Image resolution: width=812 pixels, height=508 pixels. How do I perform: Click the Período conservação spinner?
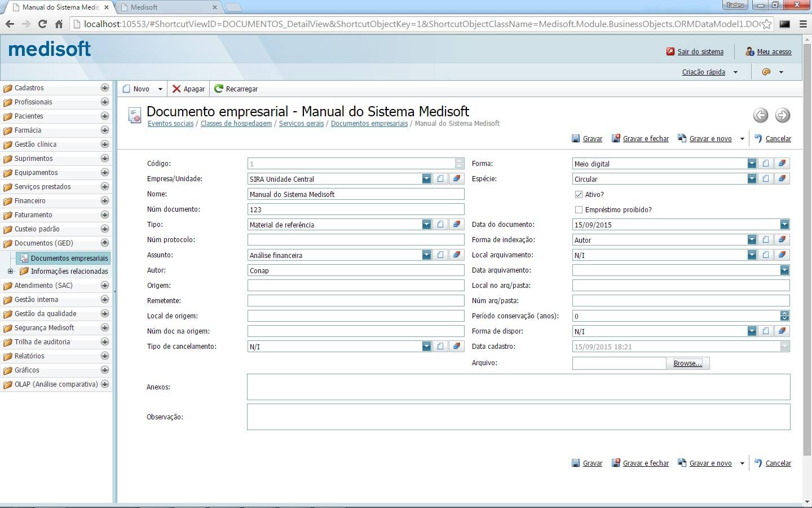tap(785, 316)
